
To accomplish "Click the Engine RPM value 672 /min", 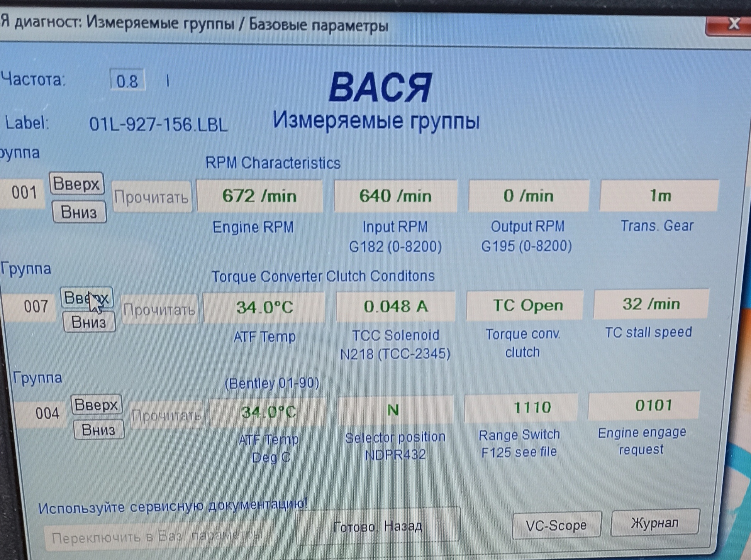I will point(259,196).
